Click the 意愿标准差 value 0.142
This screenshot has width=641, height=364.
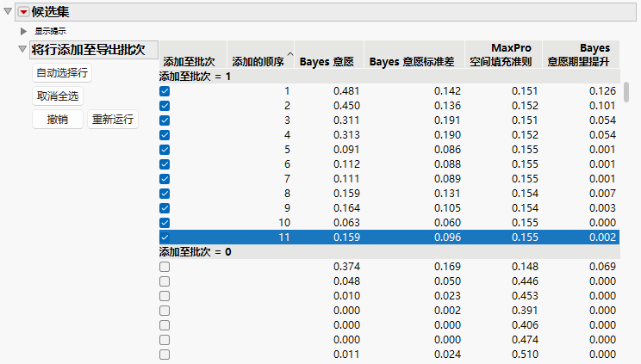click(448, 91)
